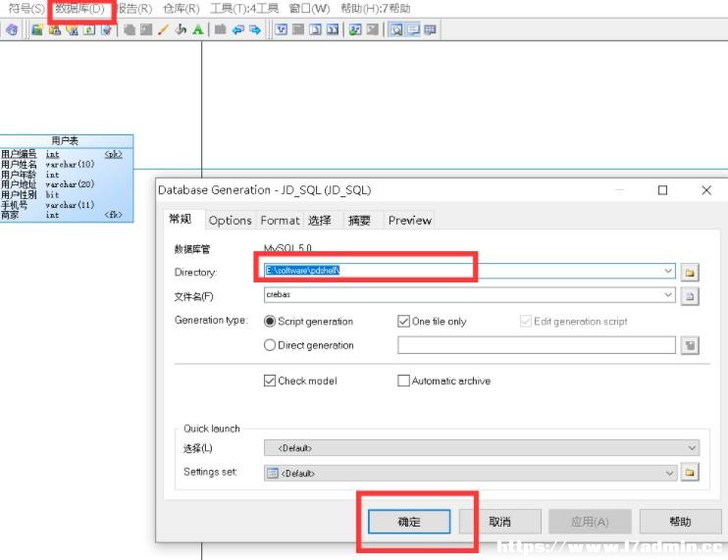This screenshot has height=560, width=728.
Task: Click the paint bucket line-style toolbar icon
Action: (x=181, y=29)
